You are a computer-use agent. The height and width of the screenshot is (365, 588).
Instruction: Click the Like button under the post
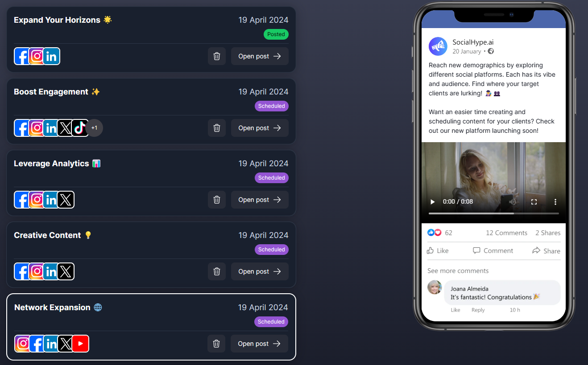click(x=438, y=250)
